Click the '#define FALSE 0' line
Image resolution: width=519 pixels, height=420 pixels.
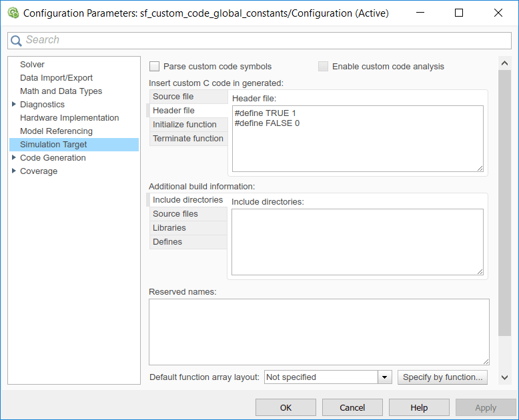coord(267,123)
